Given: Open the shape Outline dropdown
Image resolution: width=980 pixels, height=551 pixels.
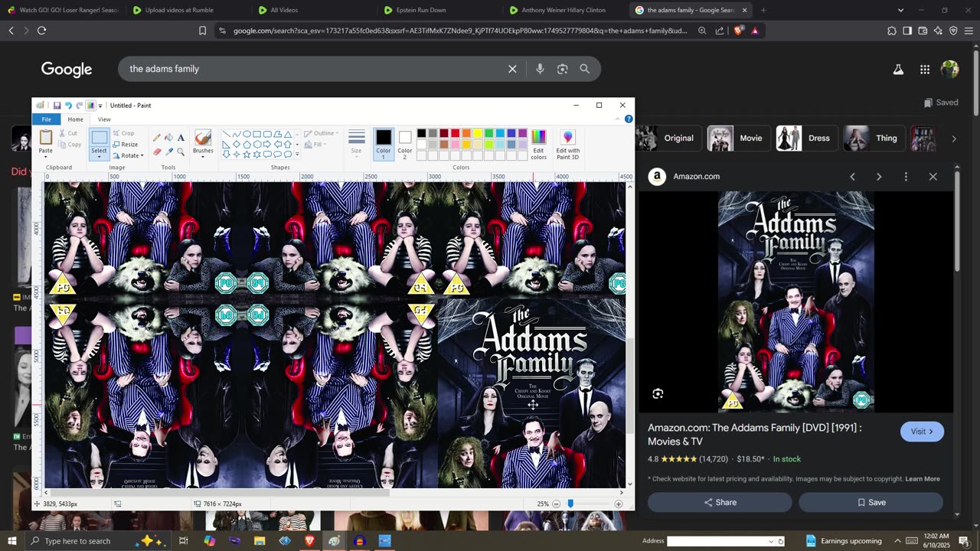Looking at the screenshot, I should pos(321,133).
